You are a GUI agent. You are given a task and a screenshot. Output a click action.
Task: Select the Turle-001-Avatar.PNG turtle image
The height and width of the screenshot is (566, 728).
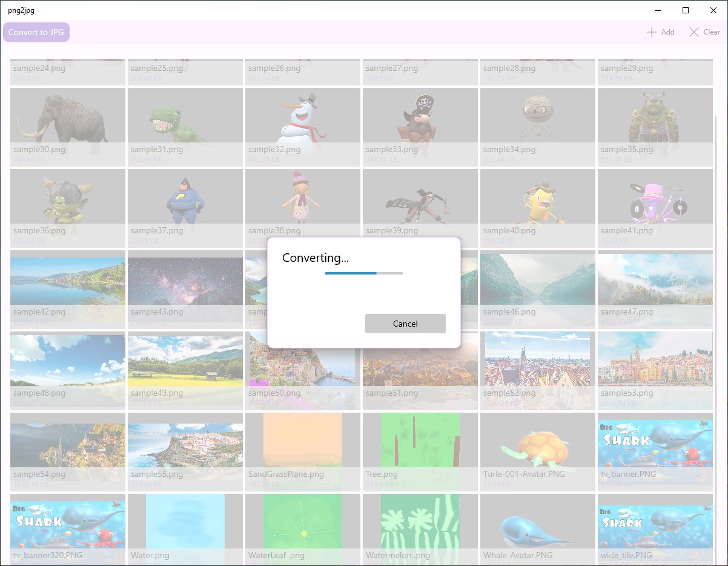(x=538, y=451)
